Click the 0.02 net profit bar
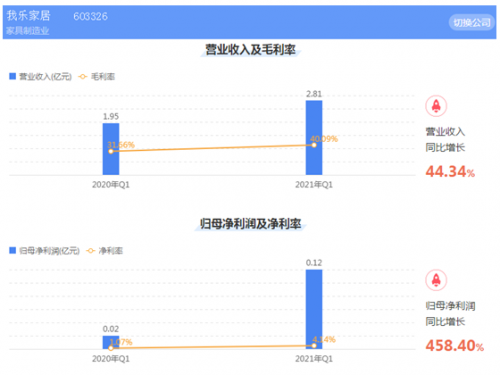This screenshot has height=375, width=500. (111, 342)
